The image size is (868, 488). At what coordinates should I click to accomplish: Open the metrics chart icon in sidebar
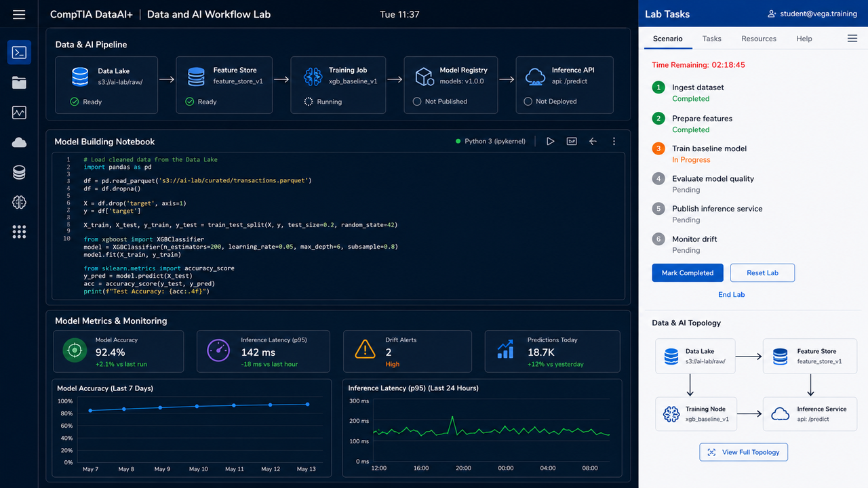(x=19, y=113)
